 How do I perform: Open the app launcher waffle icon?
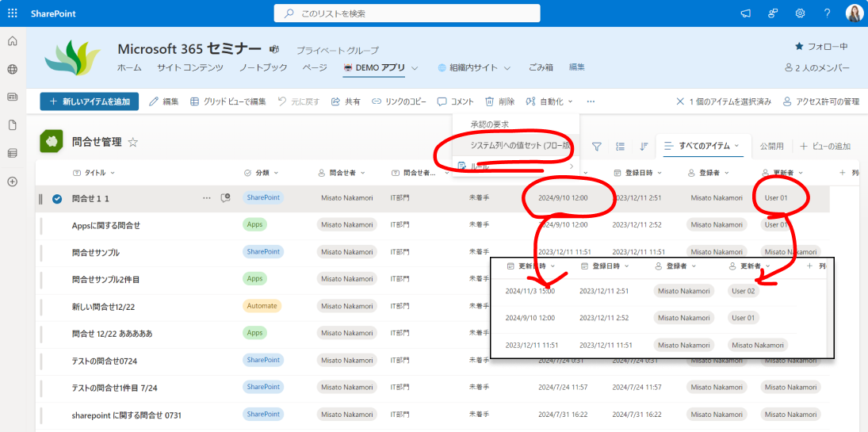click(x=12, y=13)
